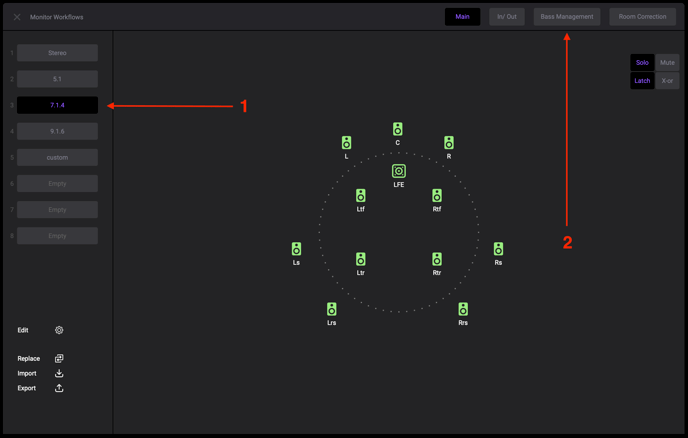Toggle the Latch option

click(642, 81)
